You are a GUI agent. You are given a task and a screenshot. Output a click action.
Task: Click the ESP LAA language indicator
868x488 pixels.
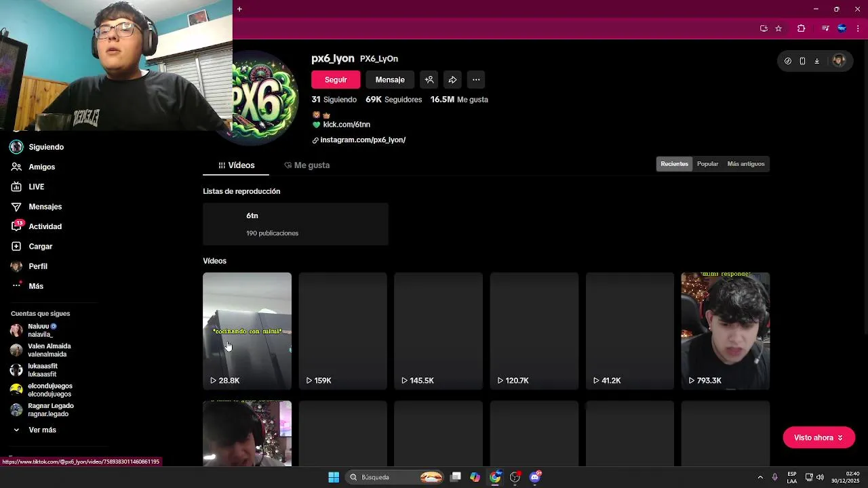coord(792,477)
